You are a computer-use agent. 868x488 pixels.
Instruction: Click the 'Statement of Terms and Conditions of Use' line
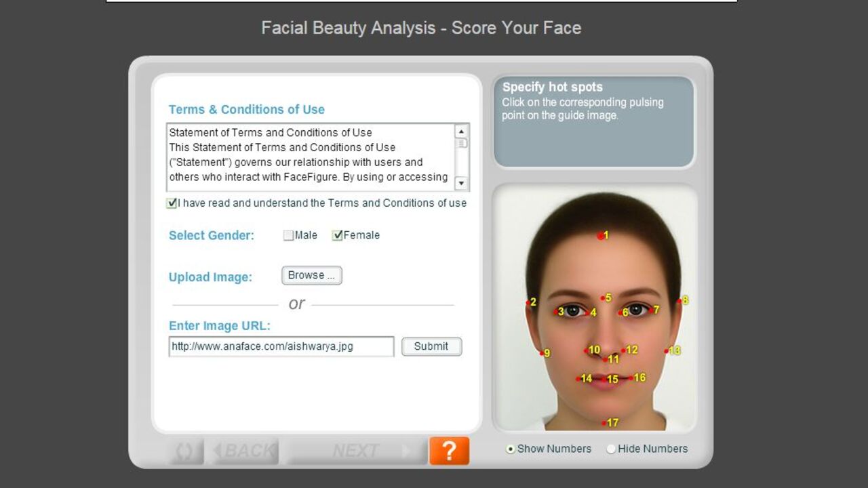click(271, 133)
